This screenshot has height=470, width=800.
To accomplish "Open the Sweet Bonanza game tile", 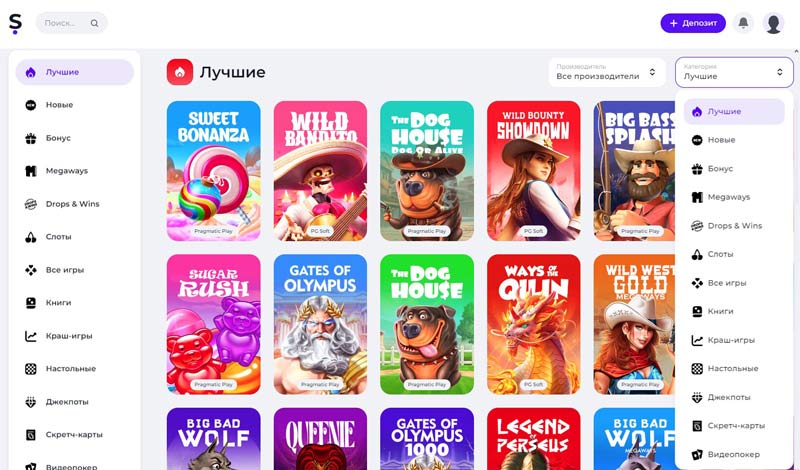I will click(213, 171).
